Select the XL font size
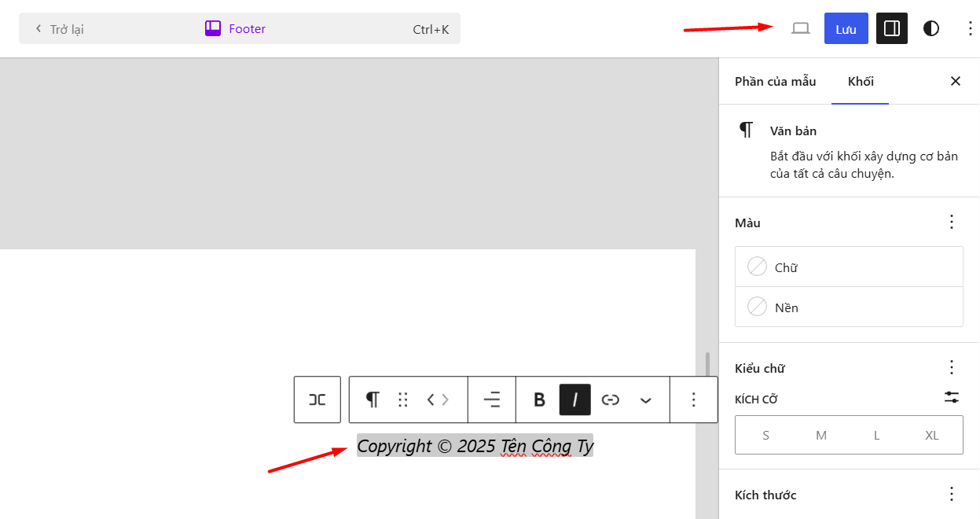Viewport: 980px width, 519px height. click(x=931, y=434)
